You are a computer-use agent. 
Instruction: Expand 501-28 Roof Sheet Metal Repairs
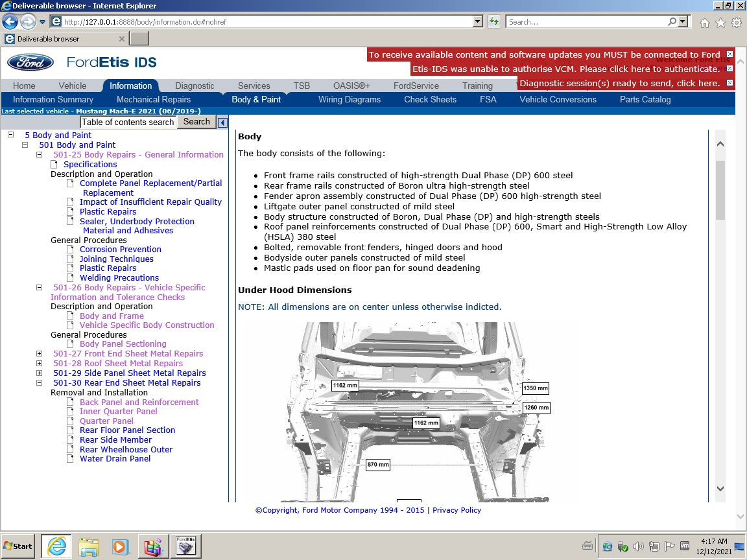39,364
